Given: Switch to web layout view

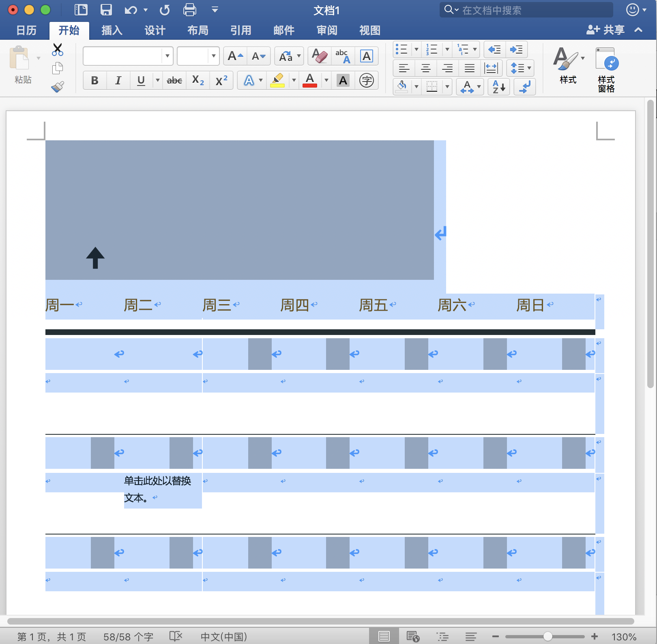Looking at the screenshot, I should [413, 636].
